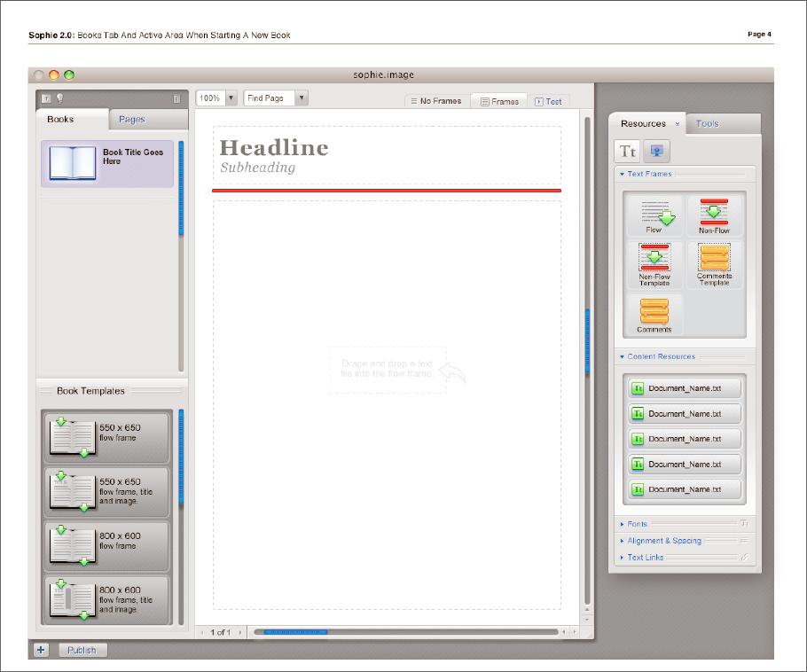Click the lightbulb hint icon
The image size is (807, 672).
59,98
